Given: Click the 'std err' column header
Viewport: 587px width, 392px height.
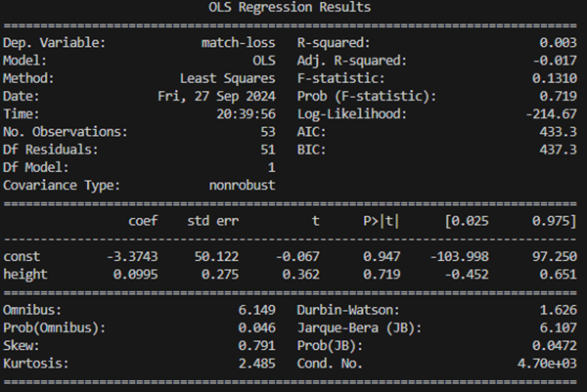Looking at the screenshot, I should (212, 221).
